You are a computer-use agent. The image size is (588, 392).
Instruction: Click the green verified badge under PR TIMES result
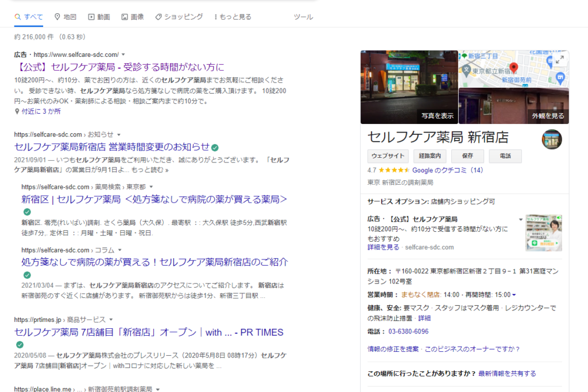[20, 345]
